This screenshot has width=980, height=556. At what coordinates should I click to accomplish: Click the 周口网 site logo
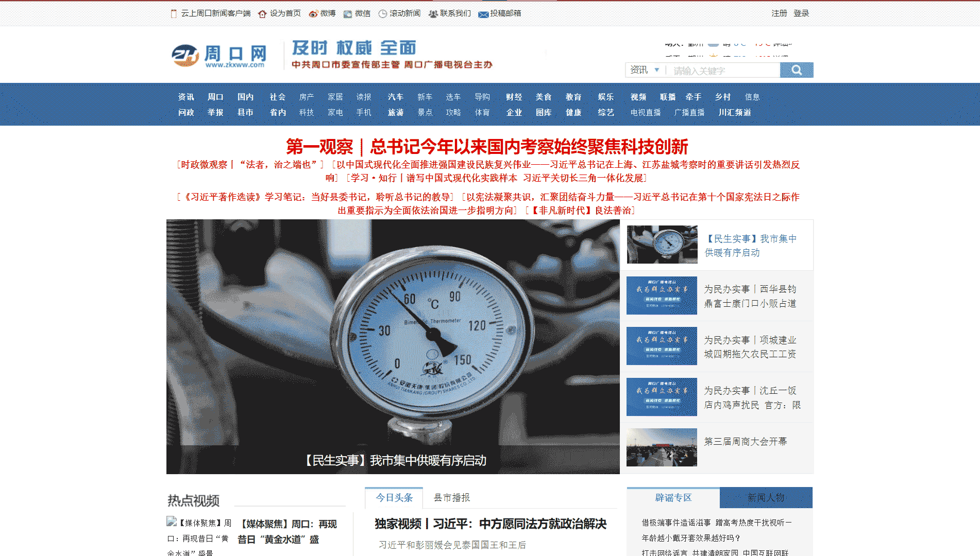219,56
